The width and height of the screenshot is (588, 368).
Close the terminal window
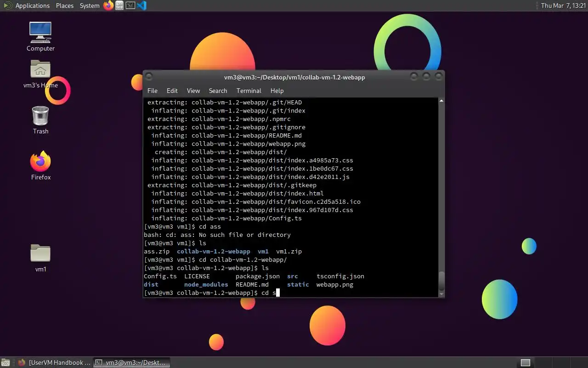tap(438, 76)
